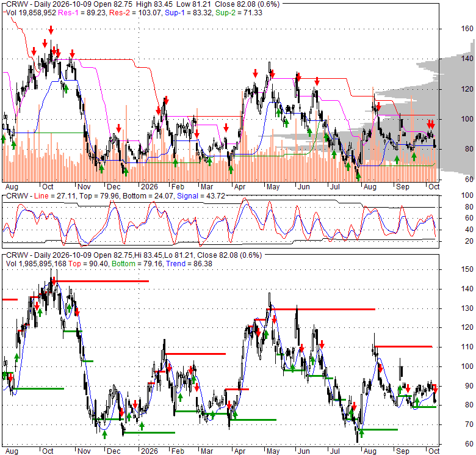Click the Vol 19,858,952 volume readout
Screen dimensions: 476x455
pos(31,13)
